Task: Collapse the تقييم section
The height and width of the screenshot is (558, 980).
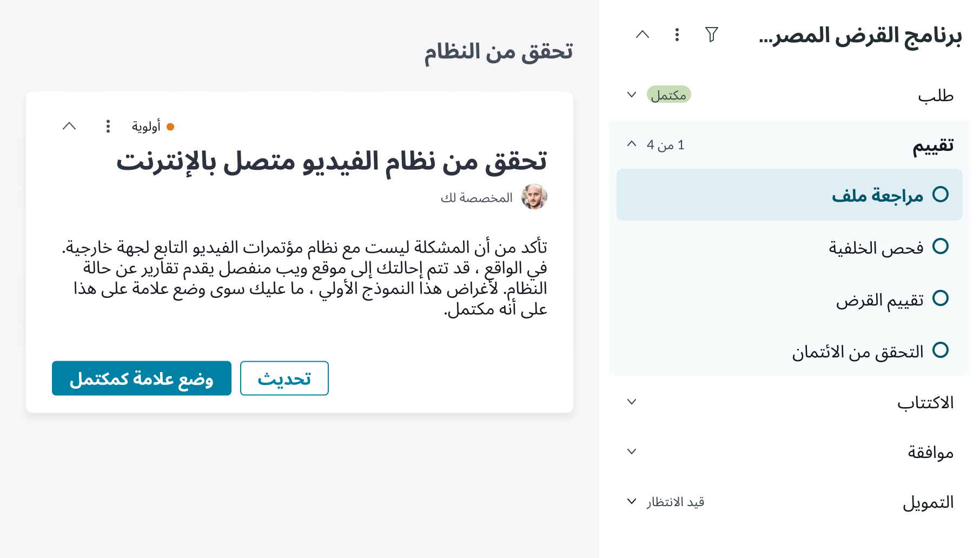Action: point(631,143)
